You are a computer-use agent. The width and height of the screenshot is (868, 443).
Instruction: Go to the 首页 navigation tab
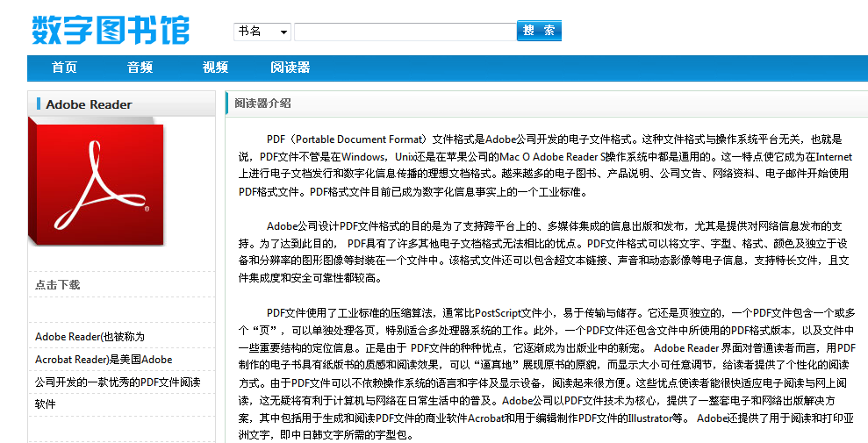click(64, 68)
